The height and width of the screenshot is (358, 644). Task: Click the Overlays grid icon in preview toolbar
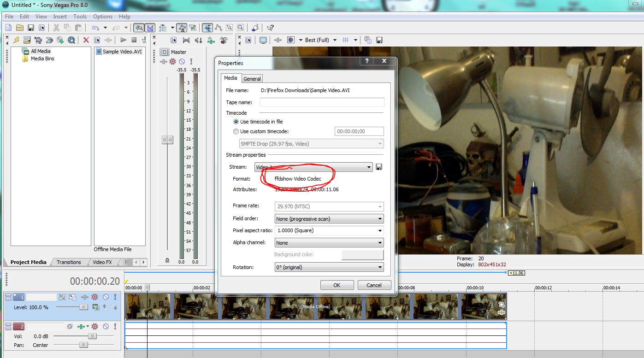click(346, 40)
